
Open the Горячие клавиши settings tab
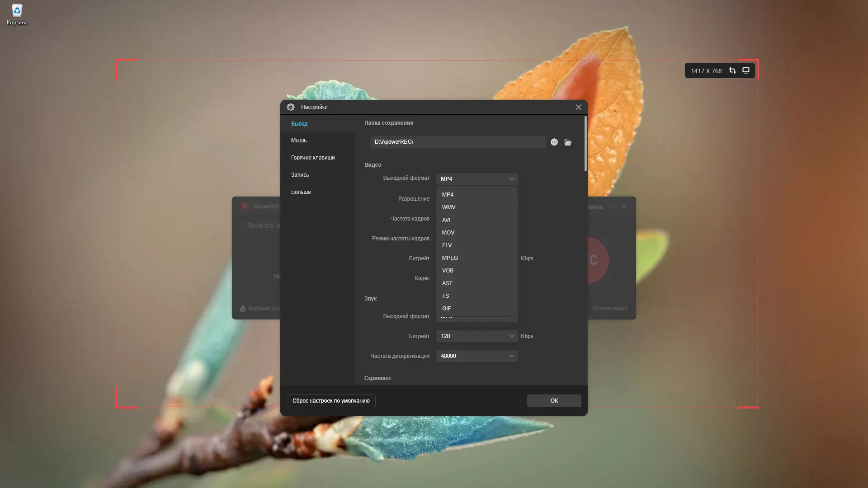pos(313,158)
